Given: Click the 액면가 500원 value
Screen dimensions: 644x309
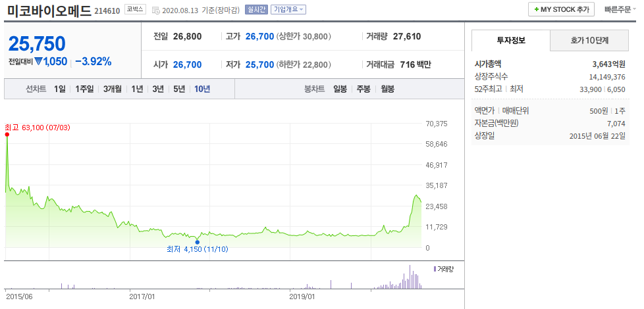Looking at the screenshot, I should coord(598,110).
